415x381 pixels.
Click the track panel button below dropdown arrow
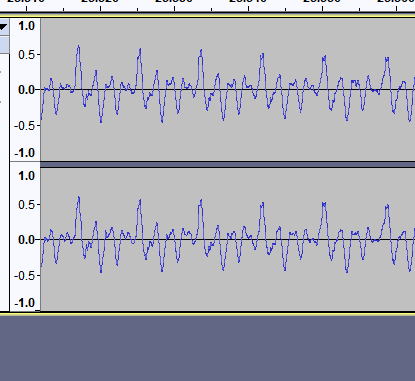4,45
